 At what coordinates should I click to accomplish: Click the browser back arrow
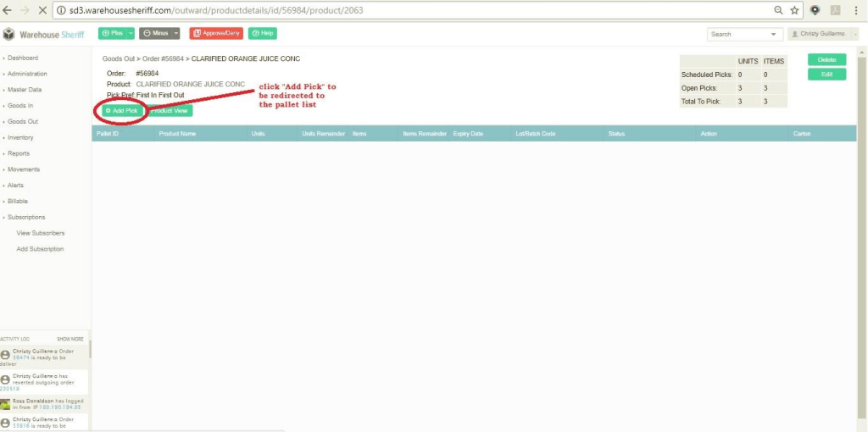(8, 10)
